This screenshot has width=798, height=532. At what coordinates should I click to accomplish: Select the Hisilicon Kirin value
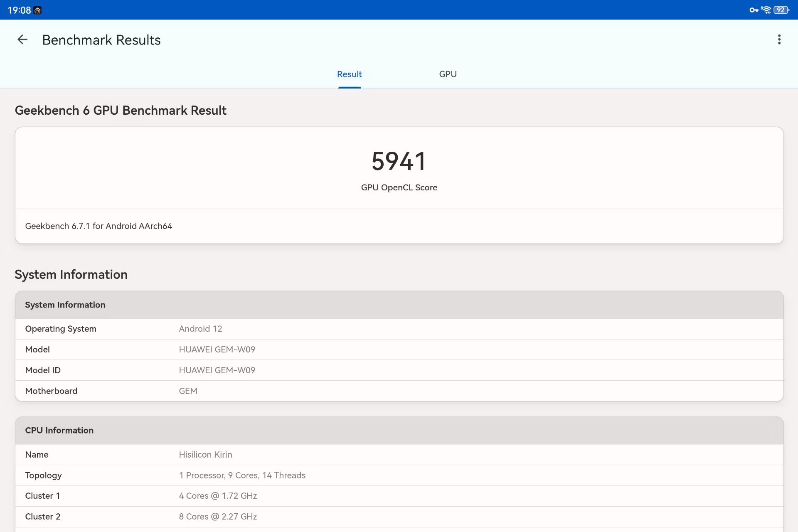tap(205, 455)
